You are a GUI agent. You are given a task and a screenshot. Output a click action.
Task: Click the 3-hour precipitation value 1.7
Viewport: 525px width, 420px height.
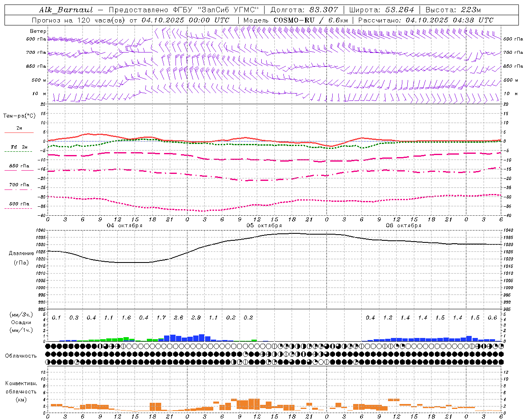161,318
